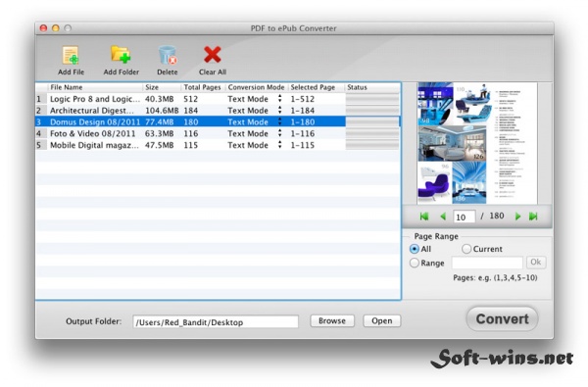Click the Browse button

(332, 321)
